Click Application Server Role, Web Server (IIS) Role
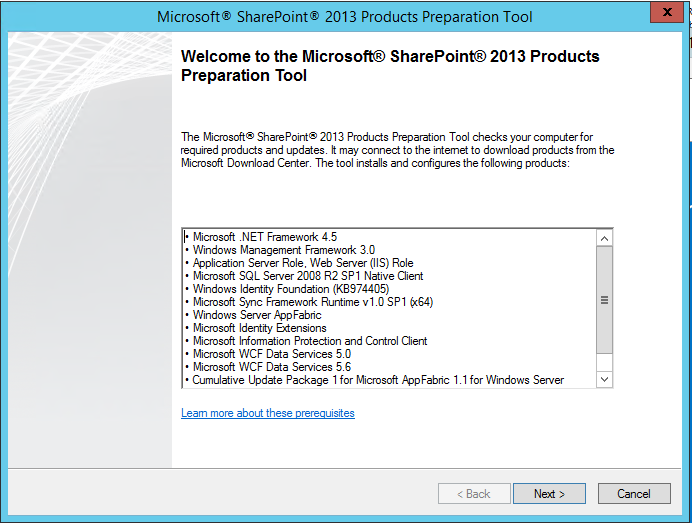 tap(303, 263)
